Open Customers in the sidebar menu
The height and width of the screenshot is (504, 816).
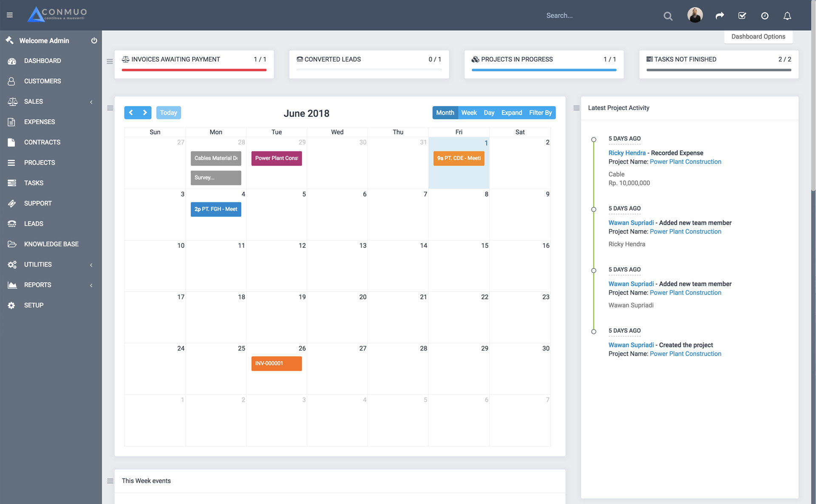[x=42, y=81]
